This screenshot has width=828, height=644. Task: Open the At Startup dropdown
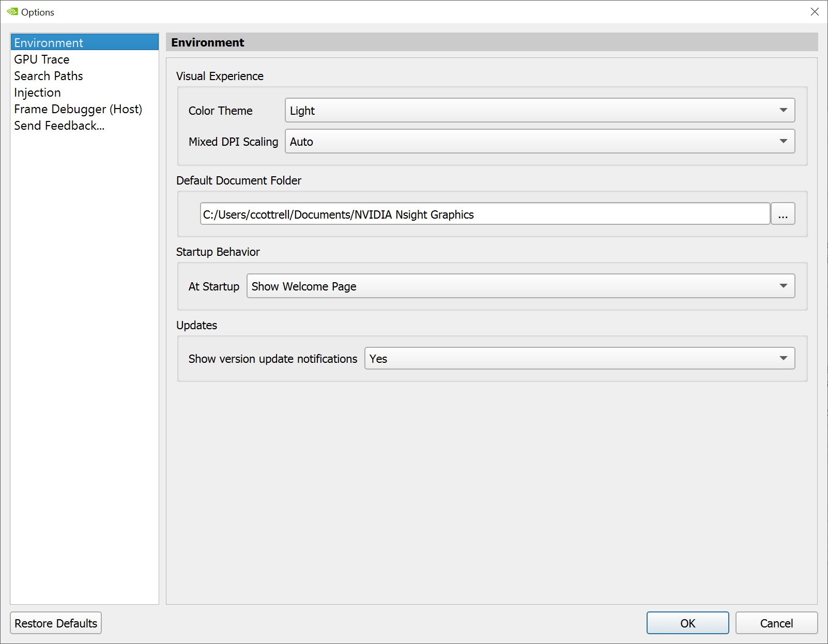[x=521, y=286]
